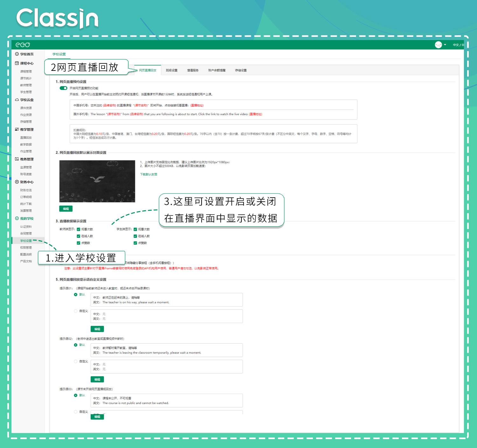
Task: Click the 学校首页 sidebar icon
Action: pyautogui.click(x=17, y=54)
